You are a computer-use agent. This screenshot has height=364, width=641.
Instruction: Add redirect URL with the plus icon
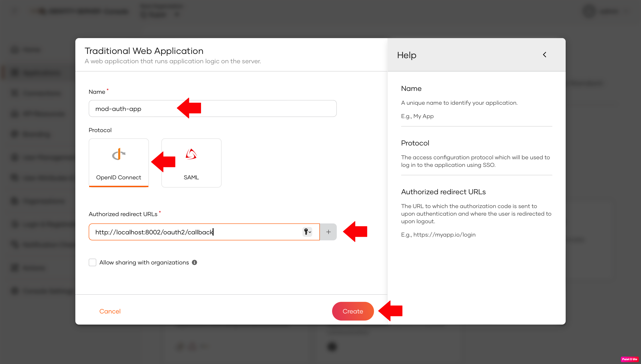click(328, 232)
